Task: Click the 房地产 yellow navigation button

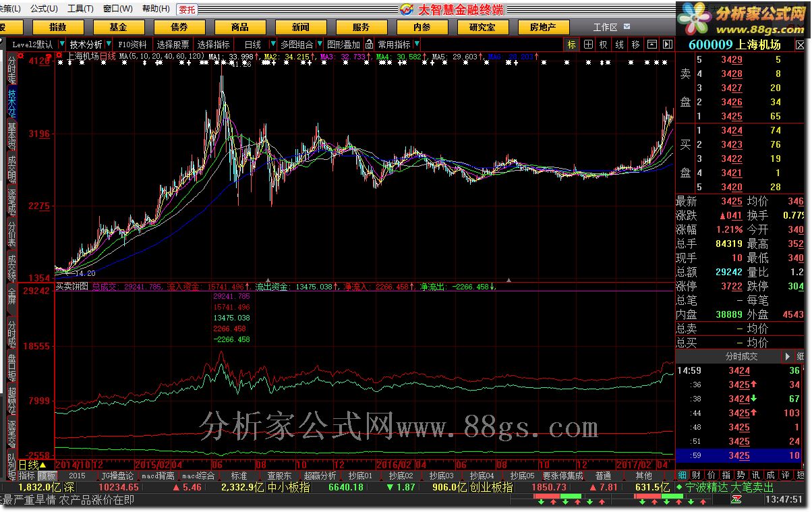Action: point(544,27)
